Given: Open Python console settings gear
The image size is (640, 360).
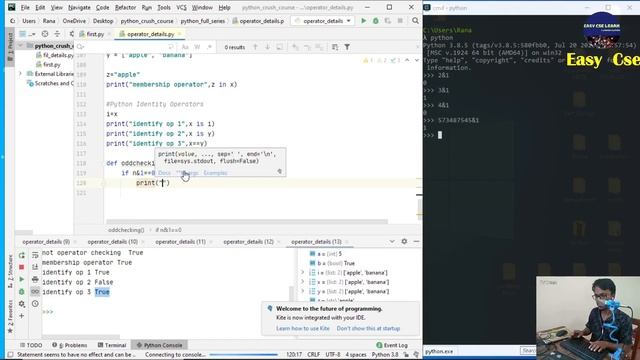Looking at the screenshot, I should (x=22, y=304).
